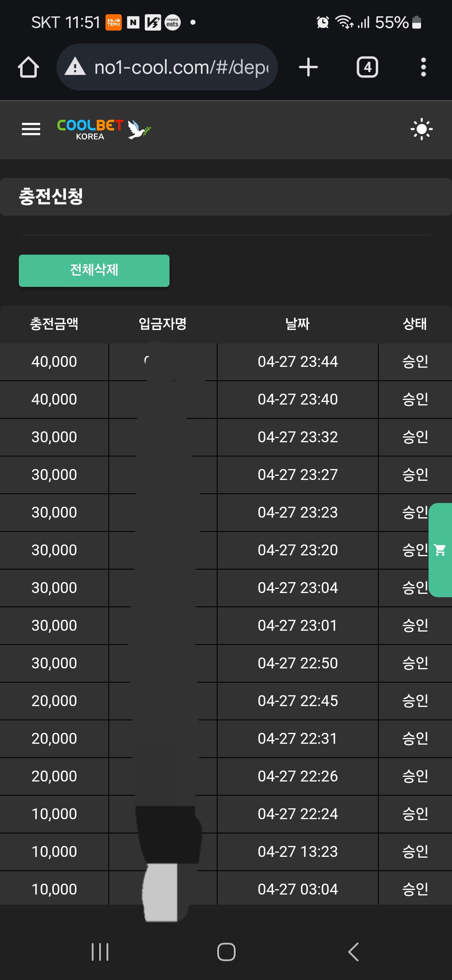
Task: Open the green shopping cart side tab
Action: (x=440, y=550)
